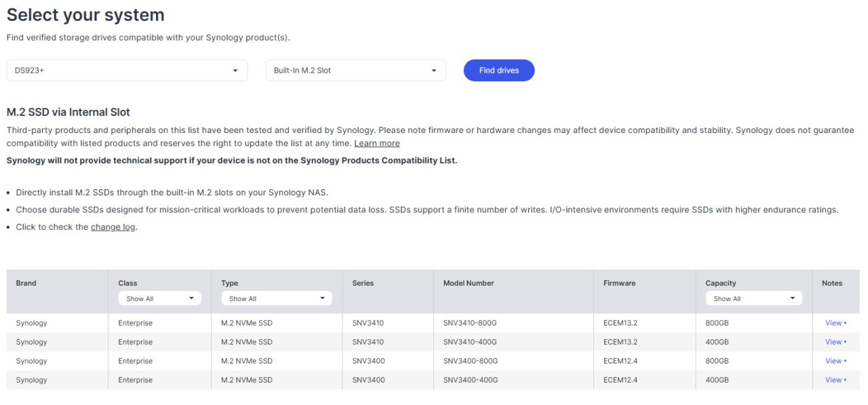The width and height of the screenshot is (868, 405).
Task: View notes for SNV3400-800G
Action: pyautogui.click(x=835, y=361)
